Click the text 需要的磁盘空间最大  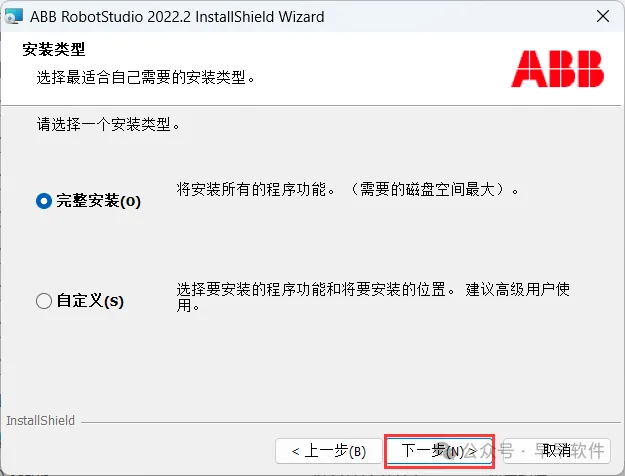pyautogui.click(x=428, y=189)
